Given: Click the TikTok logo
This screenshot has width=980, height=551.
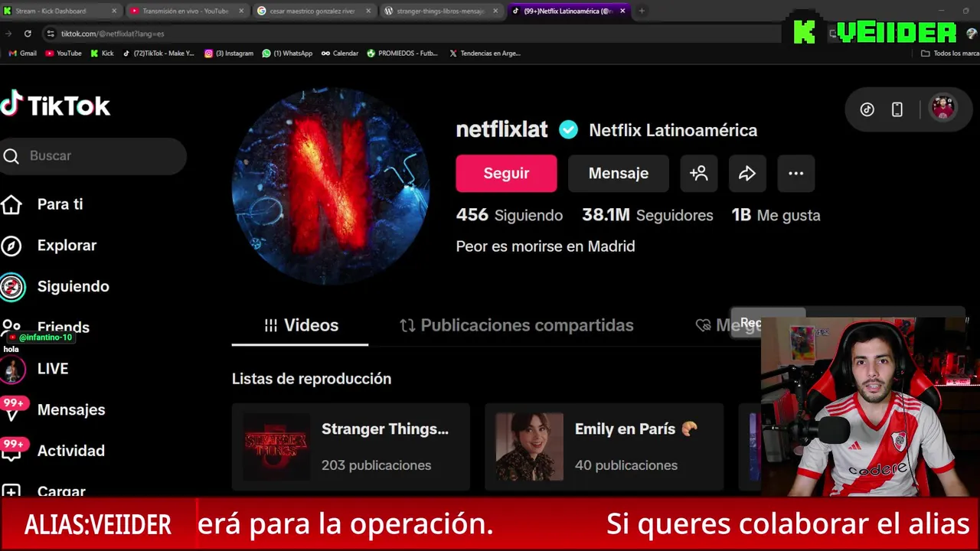Looking at the screenshot, I should (55, 105).
